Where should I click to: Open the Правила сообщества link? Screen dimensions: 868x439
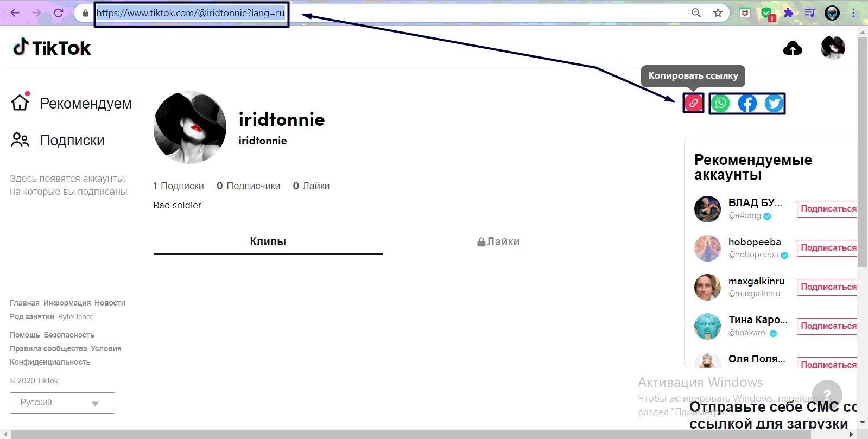[48, 348]
